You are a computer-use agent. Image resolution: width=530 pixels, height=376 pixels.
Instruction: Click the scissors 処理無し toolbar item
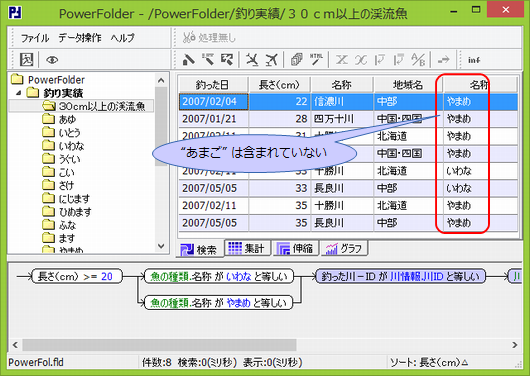pyautogui.click(x=209, y=38)
